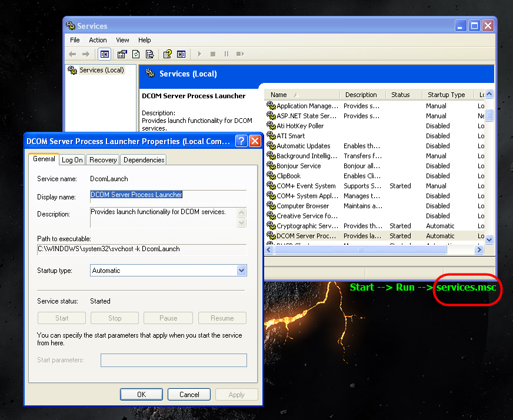Click the Pause Service toolbar icon
The height and width of the screenshot is (420, 513).
(x=226, y=54)
